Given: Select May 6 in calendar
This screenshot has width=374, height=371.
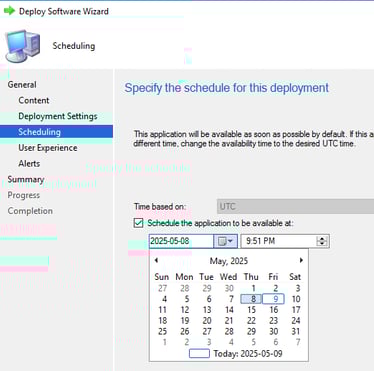Looking at the screenshot, I should [209, 299].
